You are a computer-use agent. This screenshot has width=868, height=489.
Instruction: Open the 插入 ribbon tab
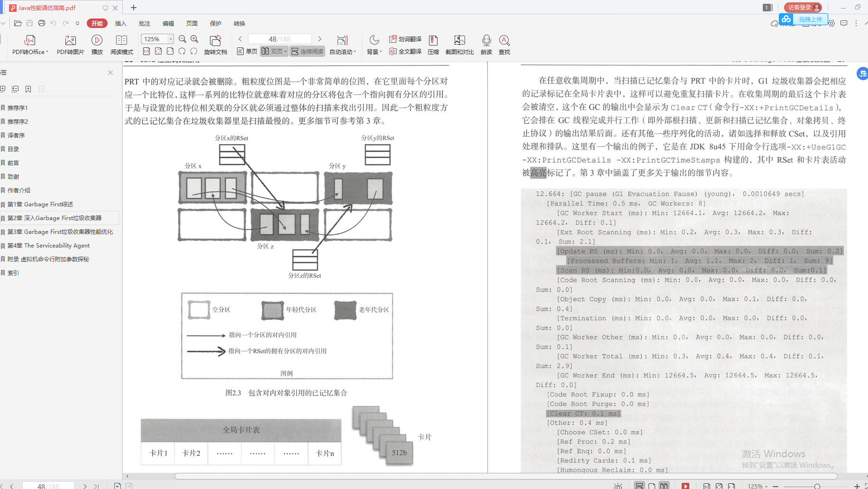(121, 23)
